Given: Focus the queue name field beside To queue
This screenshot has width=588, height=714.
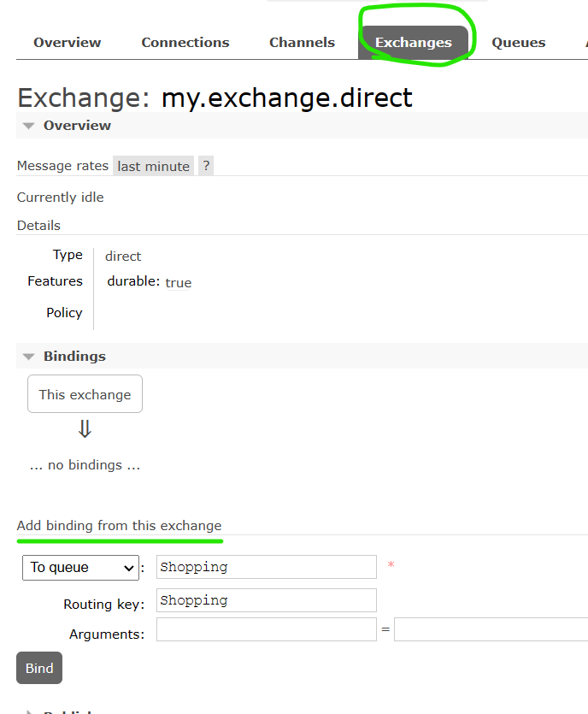Looking at the screenshot, I should (266, 567).
